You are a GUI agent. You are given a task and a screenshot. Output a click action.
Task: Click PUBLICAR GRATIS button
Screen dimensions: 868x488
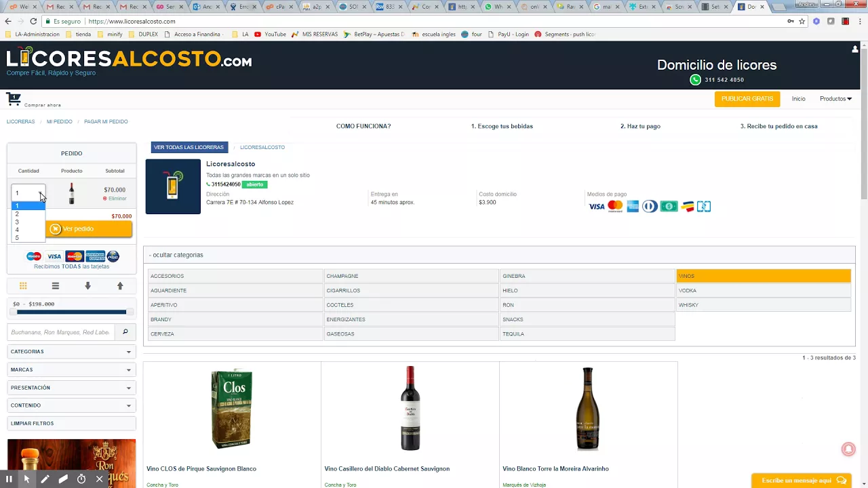point(747,99)
